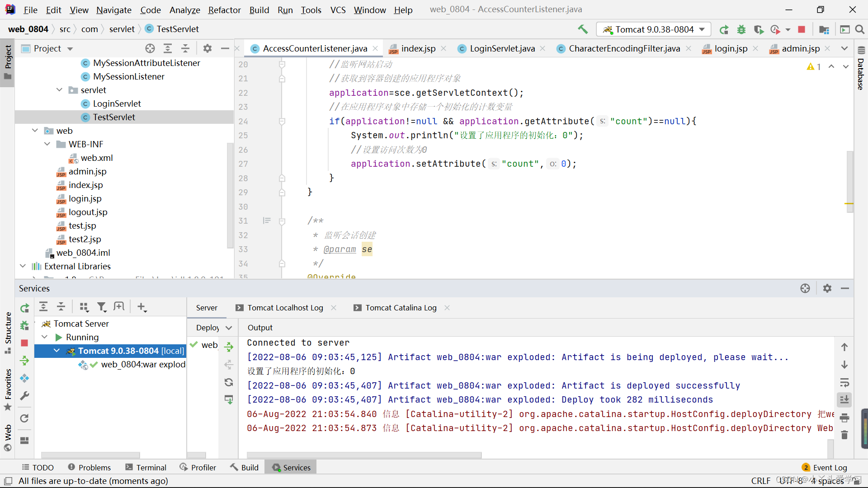Switch to the LoginServlet.java editor tab
The image size is (868, 488).
[x=502, y=48]
